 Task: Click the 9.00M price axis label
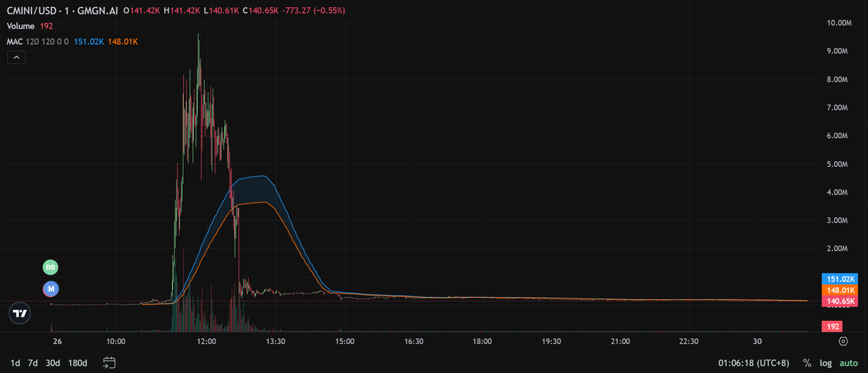click(837, 51)
